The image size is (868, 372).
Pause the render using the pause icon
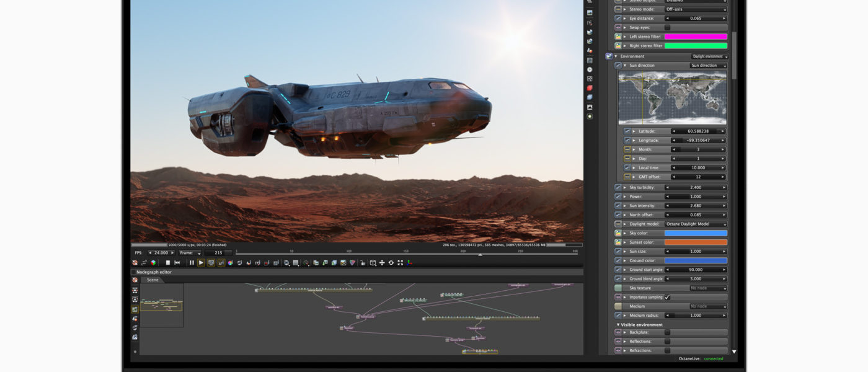(192, 263)
